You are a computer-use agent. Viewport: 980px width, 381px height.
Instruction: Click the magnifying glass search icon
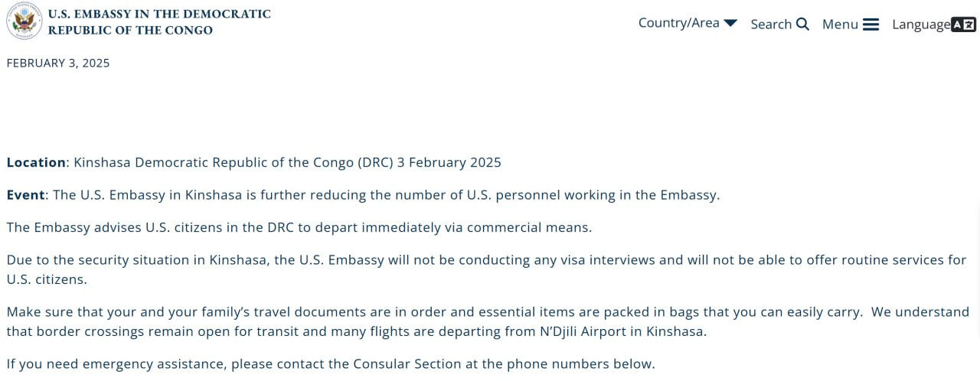coord(802,24)
